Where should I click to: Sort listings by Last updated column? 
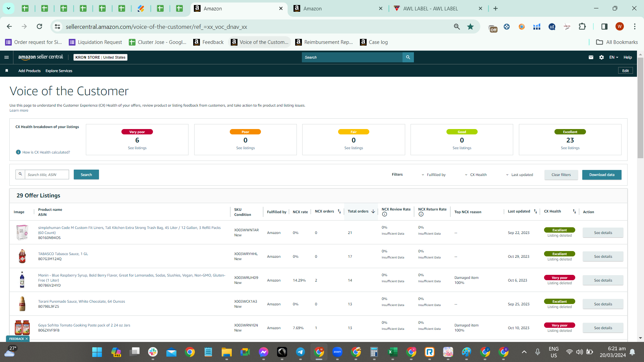(535, 212)
